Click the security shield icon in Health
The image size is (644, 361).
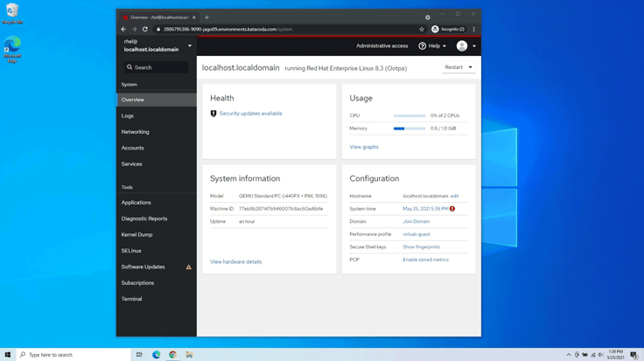(x=213, y=114)
